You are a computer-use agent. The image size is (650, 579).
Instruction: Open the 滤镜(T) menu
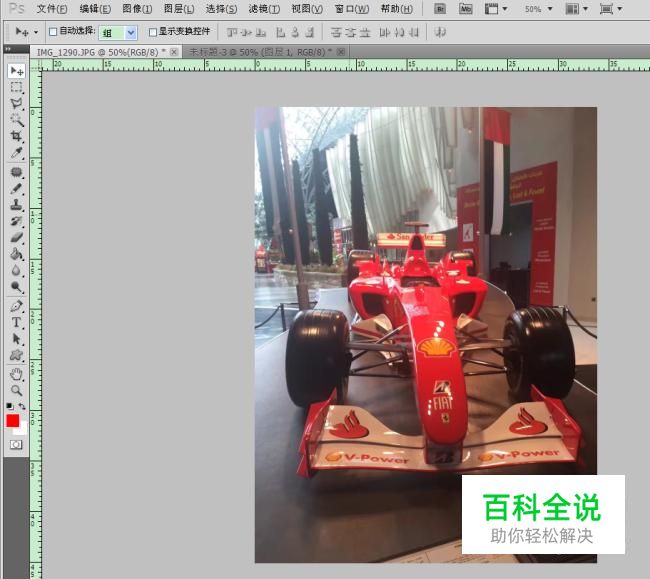pyautogui.click(x=264, y=9)
